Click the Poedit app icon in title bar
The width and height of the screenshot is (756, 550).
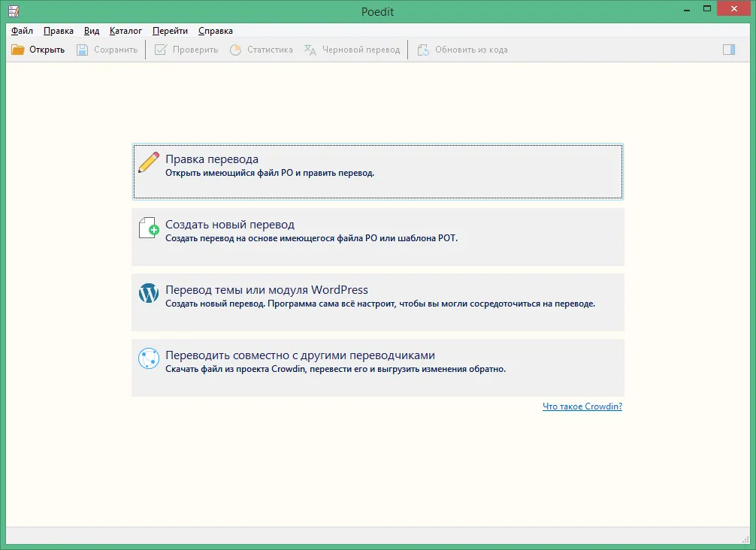point(14,11)
